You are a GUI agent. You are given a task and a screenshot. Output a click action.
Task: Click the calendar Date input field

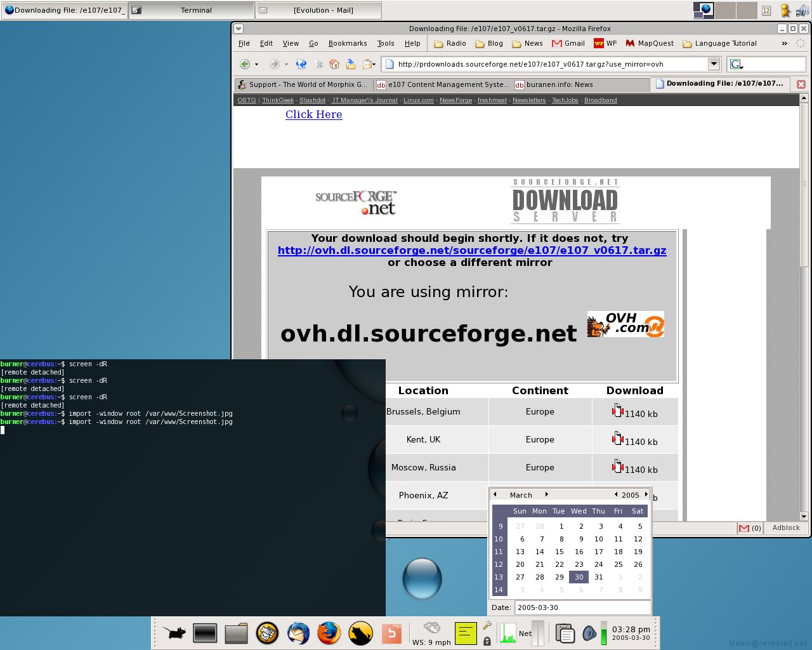[582, 607]
